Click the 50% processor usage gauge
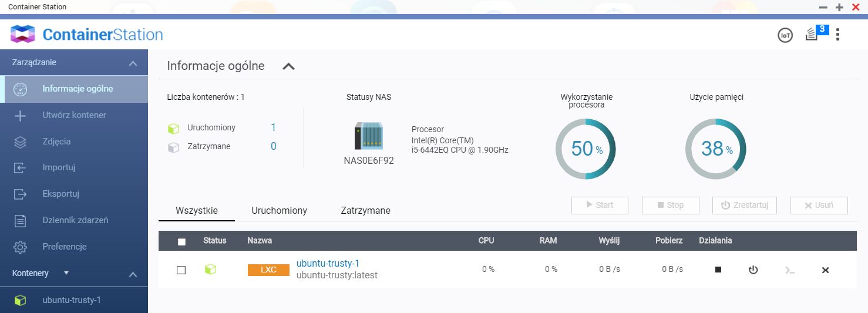The width and height of the screenshot is (868, 313). coord(586,149)
